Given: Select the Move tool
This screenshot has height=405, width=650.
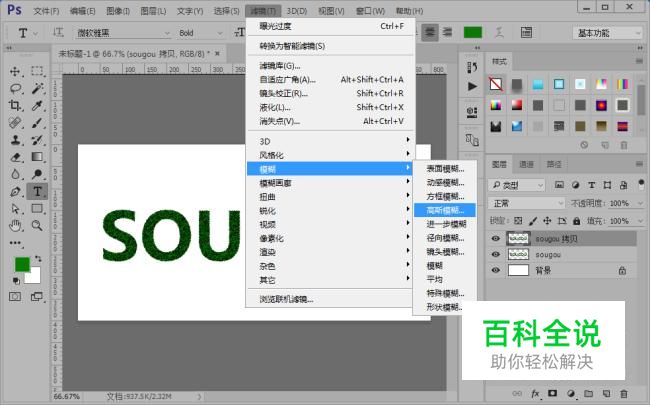Looking at the screenshot, I should pos(16,72).
